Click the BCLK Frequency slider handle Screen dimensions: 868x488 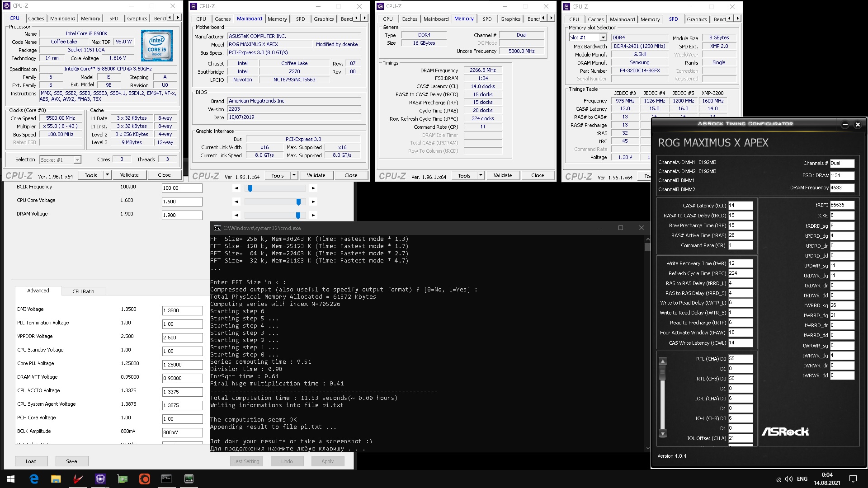250,188
